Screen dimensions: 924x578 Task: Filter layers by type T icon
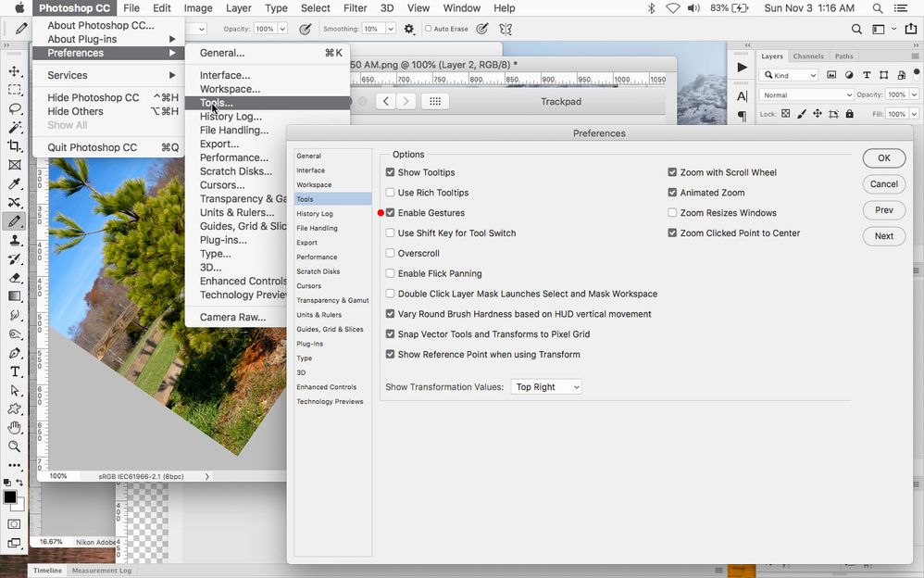(x=867, y=75)
